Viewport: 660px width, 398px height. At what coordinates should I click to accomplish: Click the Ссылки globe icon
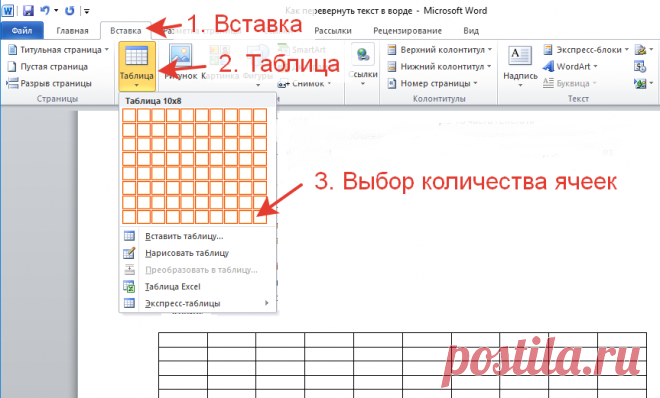click(x=363, y=55)
